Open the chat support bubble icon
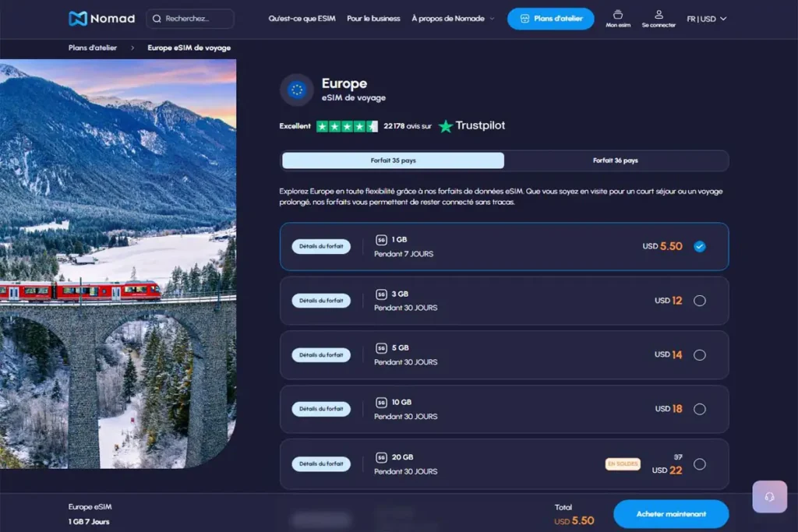 [x=769, y=497]
